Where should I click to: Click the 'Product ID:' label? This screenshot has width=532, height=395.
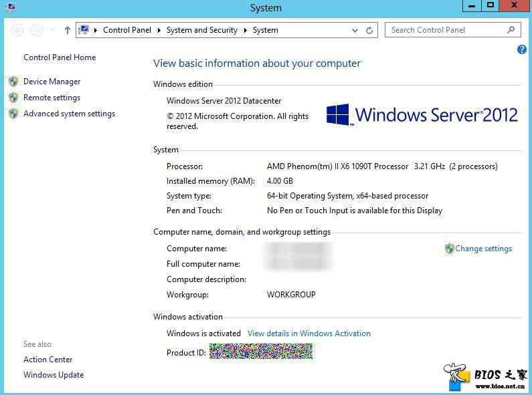186,353
